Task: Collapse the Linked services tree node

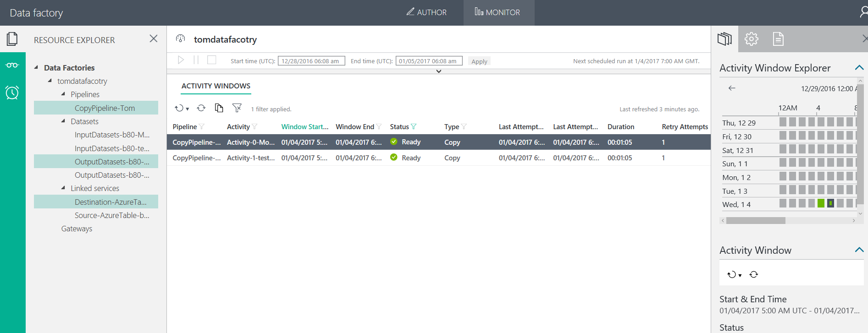Action: point(63,188)
